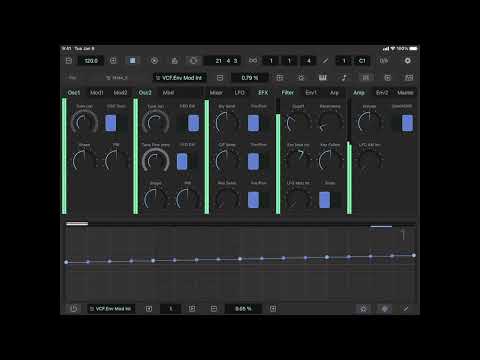This screenshot has width=480, height=360.
Task: Select the last automation point on the curve
Action: pos(414,255)
